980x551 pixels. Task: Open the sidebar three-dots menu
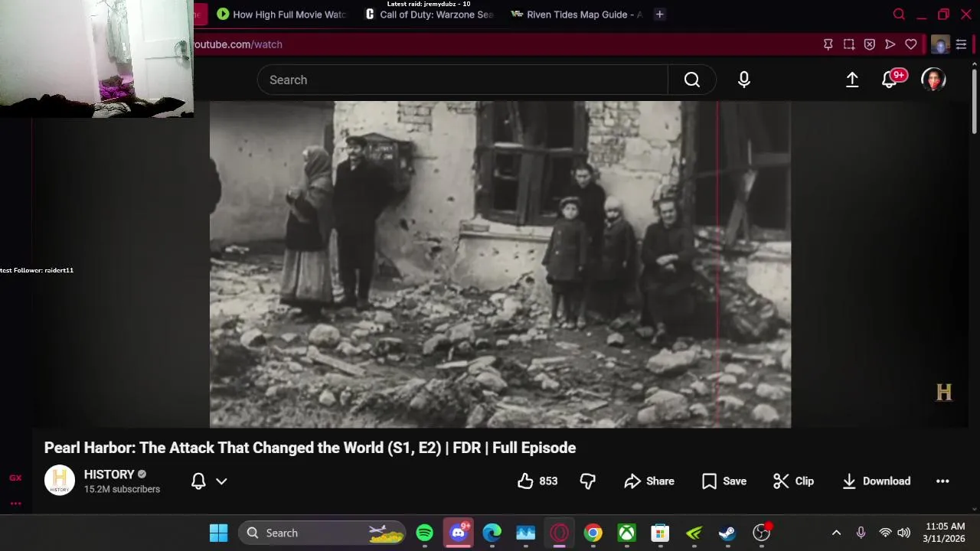pos(15,504)
